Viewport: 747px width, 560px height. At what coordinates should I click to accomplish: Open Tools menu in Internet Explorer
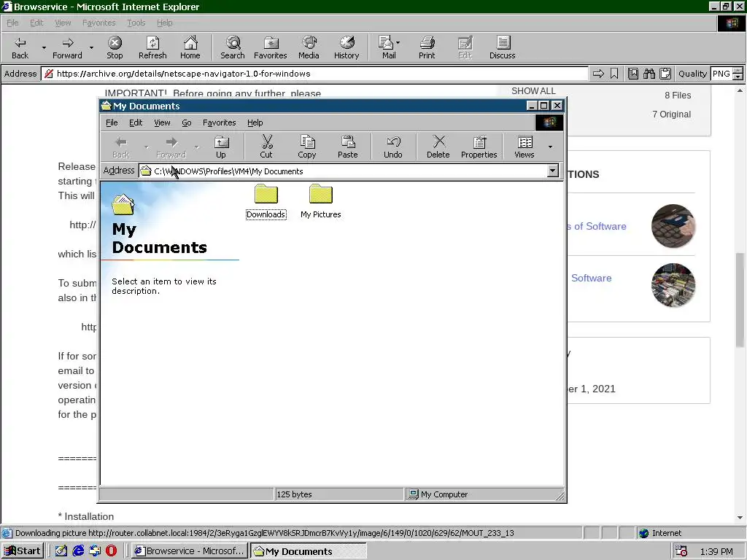[136, 23]
